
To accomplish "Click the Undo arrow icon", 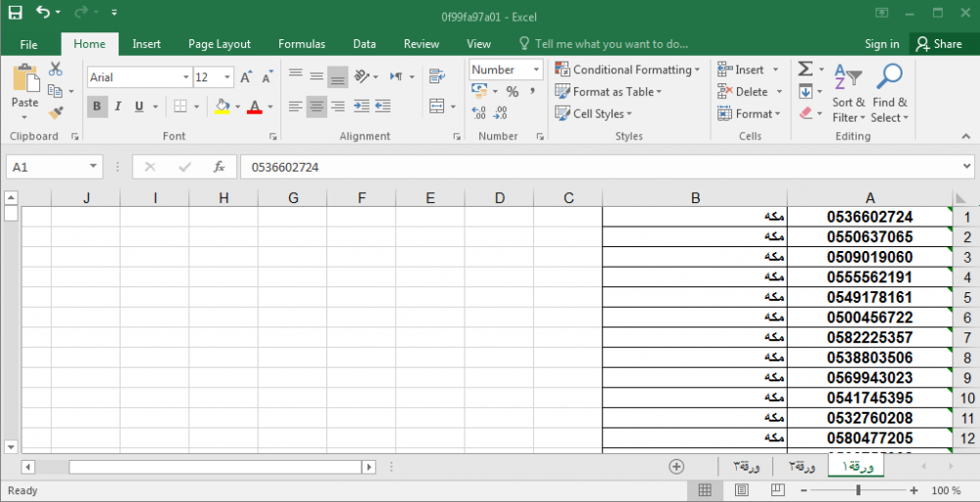I will pyautogui.click(x=43, y=12).
